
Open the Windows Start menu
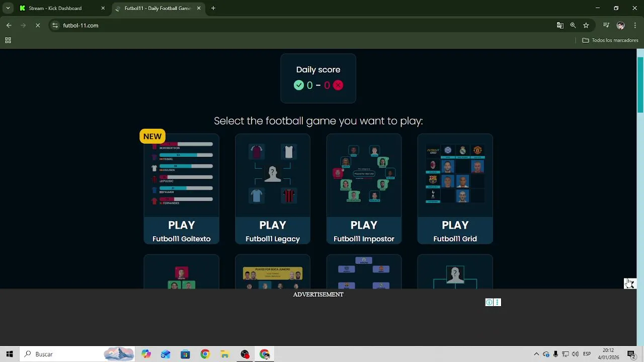coord(10,354)
